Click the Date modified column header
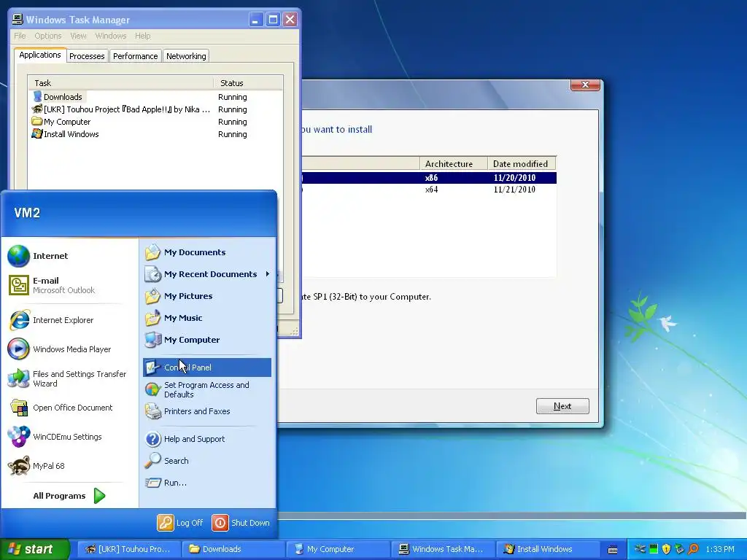This screenshot has width=747, height=560. [522, 164]
